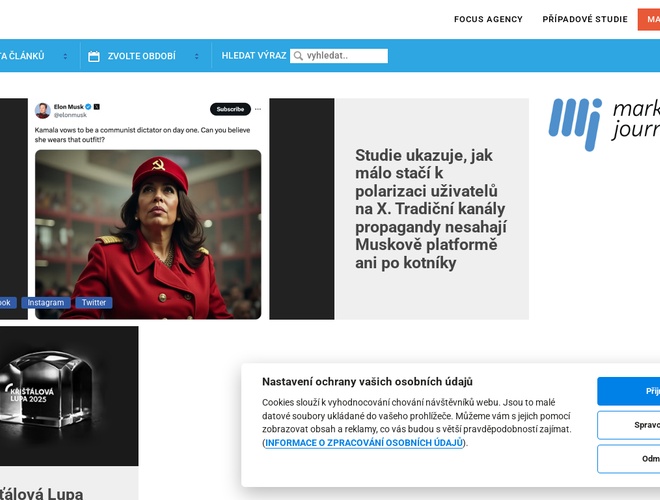660x500 pixels.
Task: Click Elon Musk's profile avatar
Action: click(x=43, y=111)
